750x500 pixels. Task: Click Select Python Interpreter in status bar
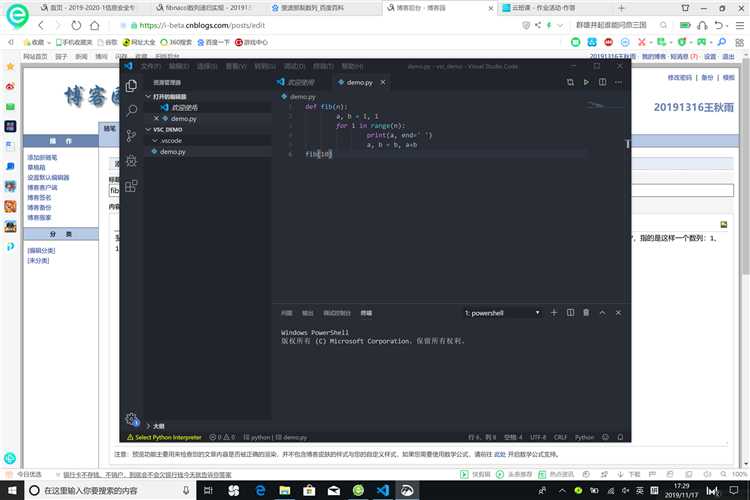[x=165, y=437]
